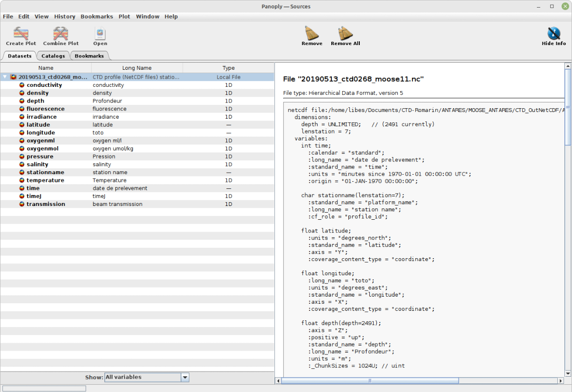The height and width of the screenshot is (392, 572).
Task: Open the Bookmarks menu in menu bar
Action: pos(96,17)
